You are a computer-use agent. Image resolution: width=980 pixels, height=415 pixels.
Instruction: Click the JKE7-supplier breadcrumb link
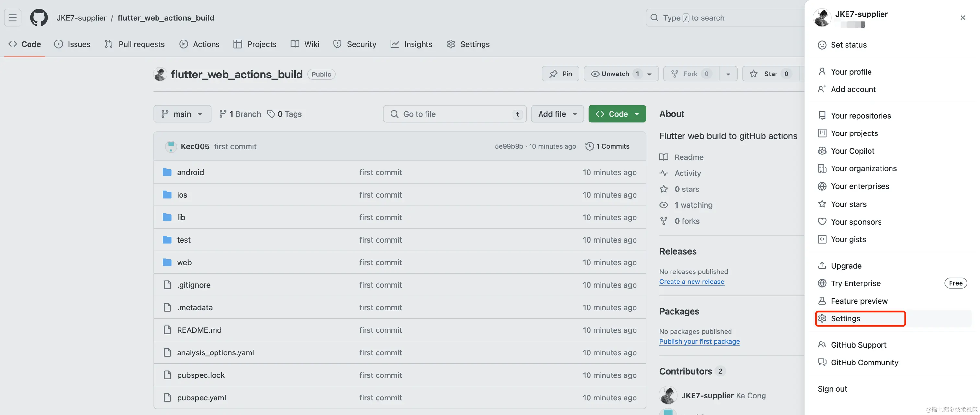81,18
